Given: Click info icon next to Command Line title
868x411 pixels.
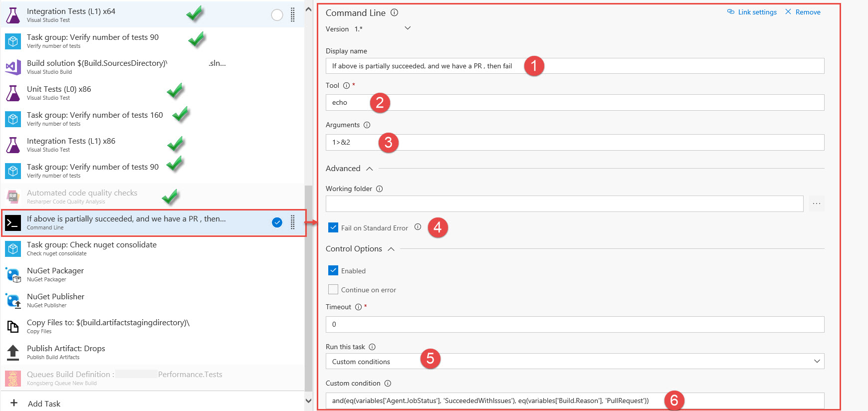Looking at the screenshot, I should click(x=394, y=12).
